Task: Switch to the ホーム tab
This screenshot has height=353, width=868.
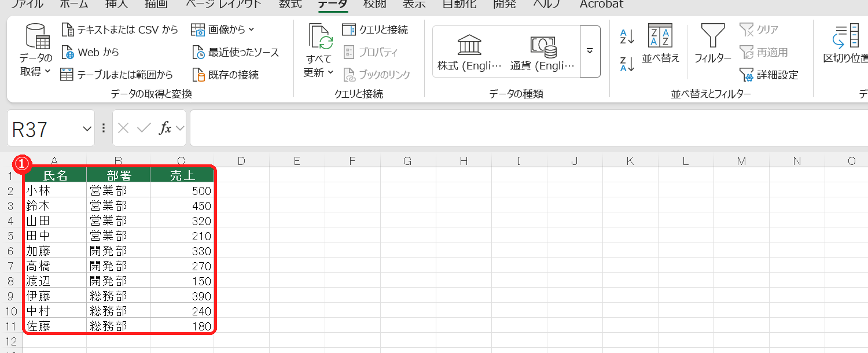Action: pyautogui.click(x=74, y=5)
